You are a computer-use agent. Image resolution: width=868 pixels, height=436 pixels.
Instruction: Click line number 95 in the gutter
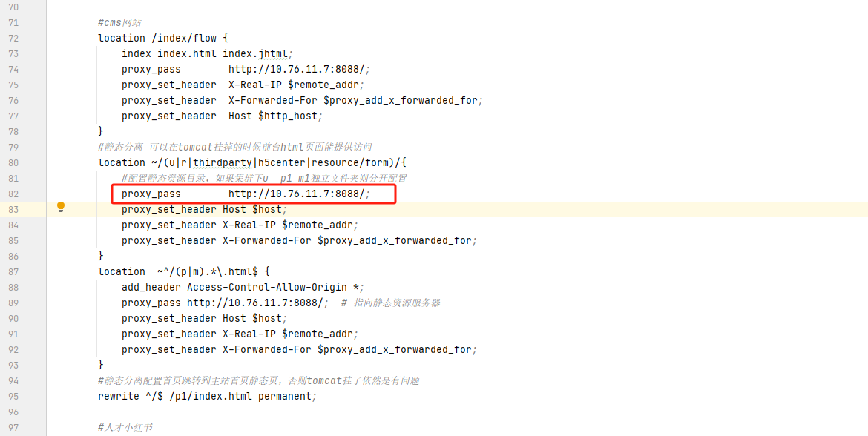tap(13, 396)
